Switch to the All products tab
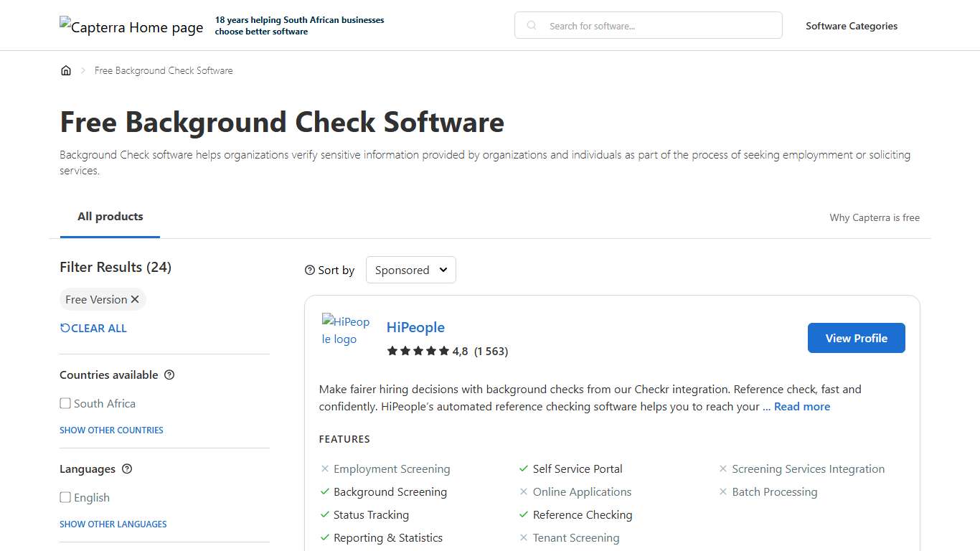980x551 pixels. coord(110,216)
